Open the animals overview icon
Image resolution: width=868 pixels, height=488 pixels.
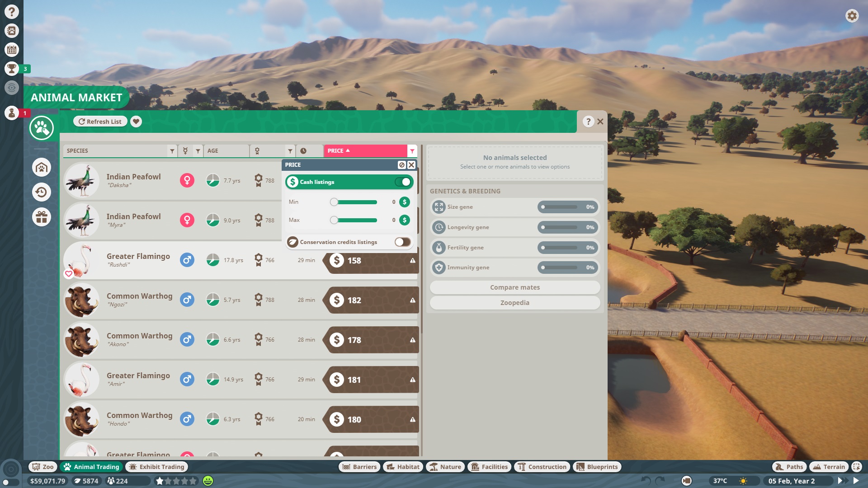(12, 31)
